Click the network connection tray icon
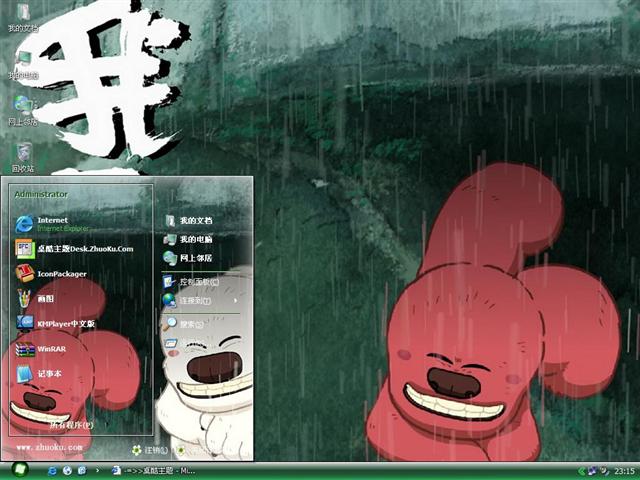 point(592,471)
